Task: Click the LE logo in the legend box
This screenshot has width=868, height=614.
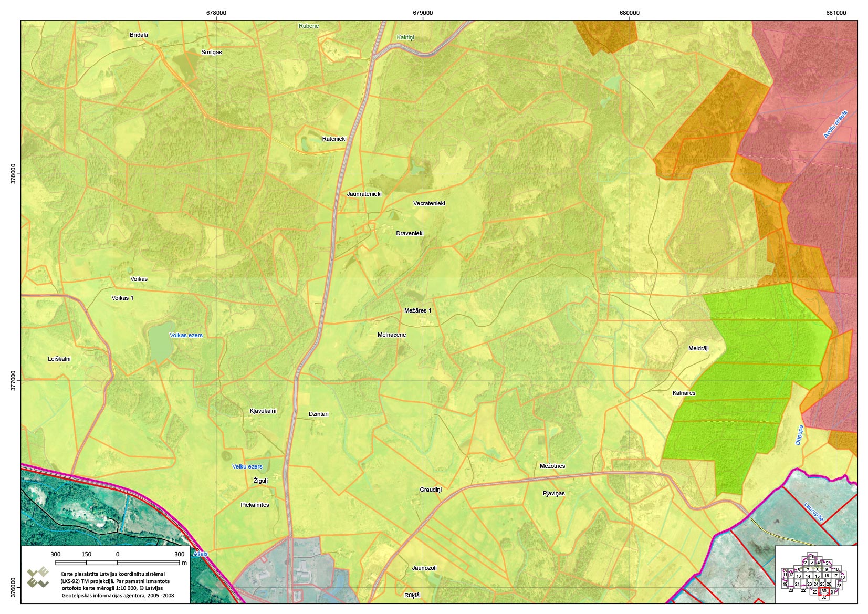Action: 38,578
